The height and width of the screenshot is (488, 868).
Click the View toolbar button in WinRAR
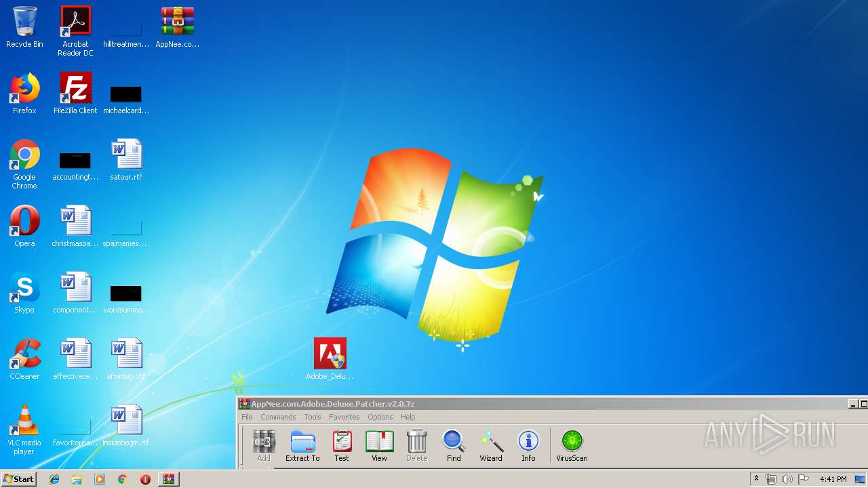pos(379,446)
